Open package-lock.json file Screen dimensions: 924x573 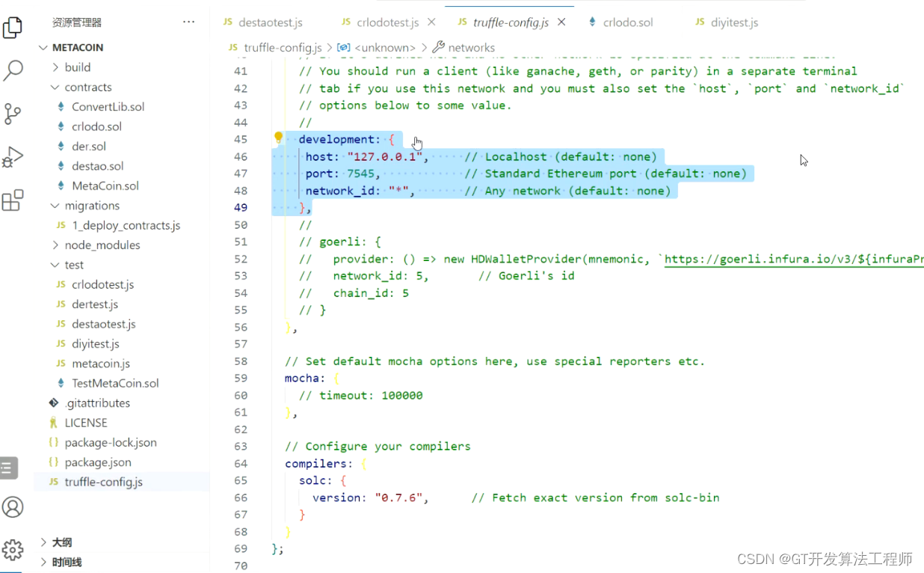[x=111, y=443]
